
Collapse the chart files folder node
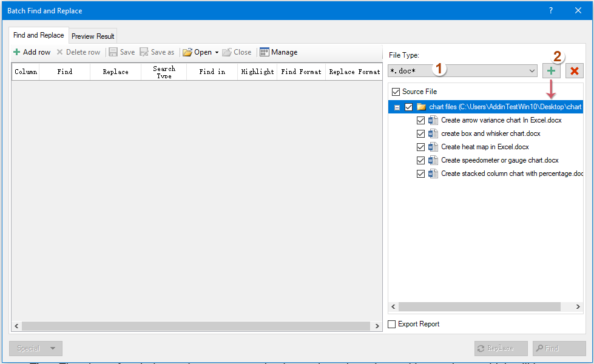pos(397,106)
